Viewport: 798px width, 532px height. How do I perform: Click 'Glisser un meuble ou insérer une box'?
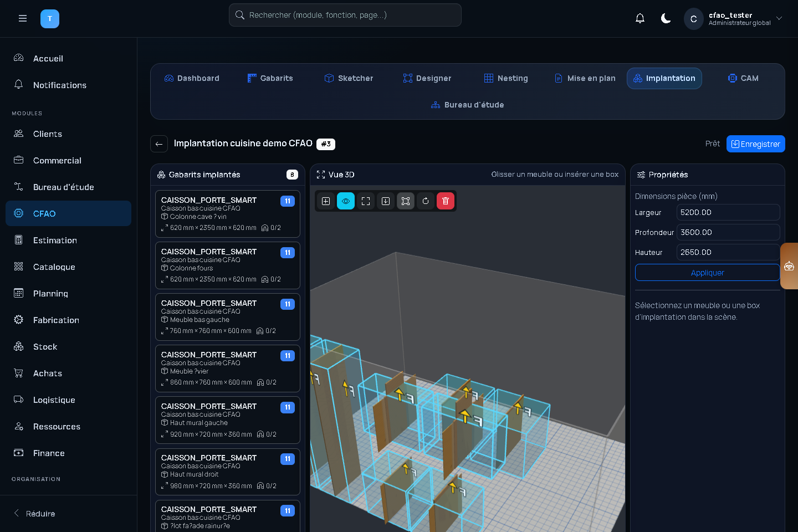555,175
